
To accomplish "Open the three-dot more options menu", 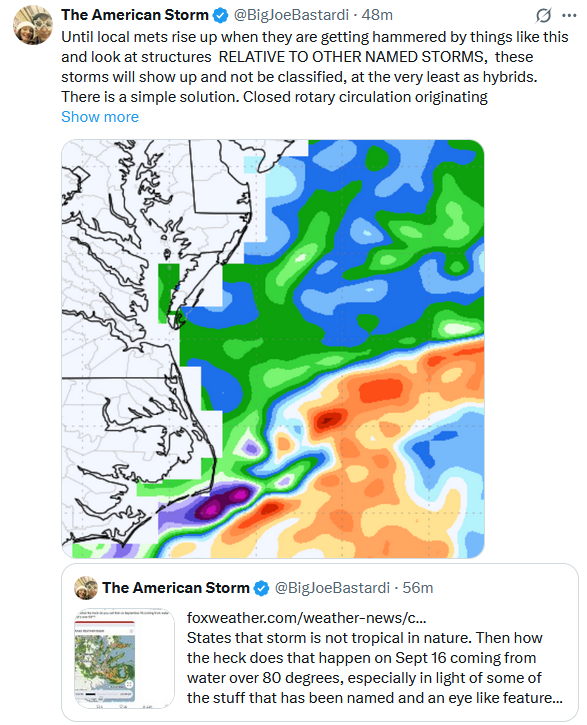I will tap(569, 15).
